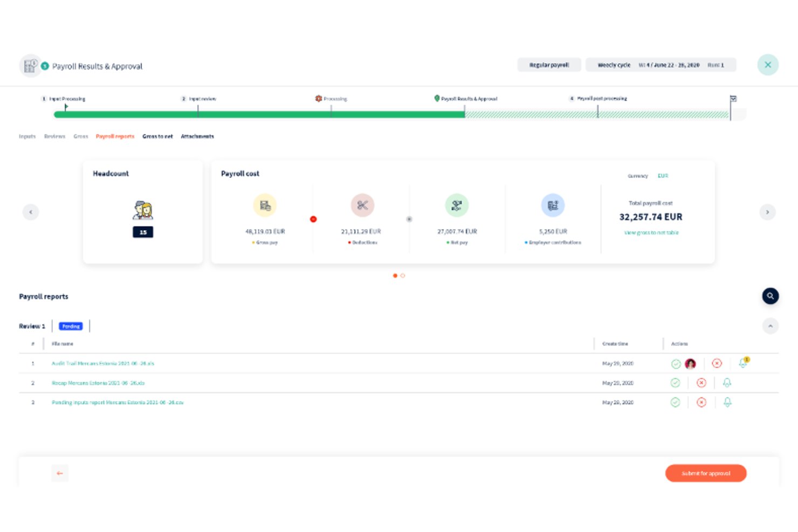The width and height of the screenshot is (798, 532).
Task: Approve the Audit Trail file with green checkmark
Action: coord(676,364)
